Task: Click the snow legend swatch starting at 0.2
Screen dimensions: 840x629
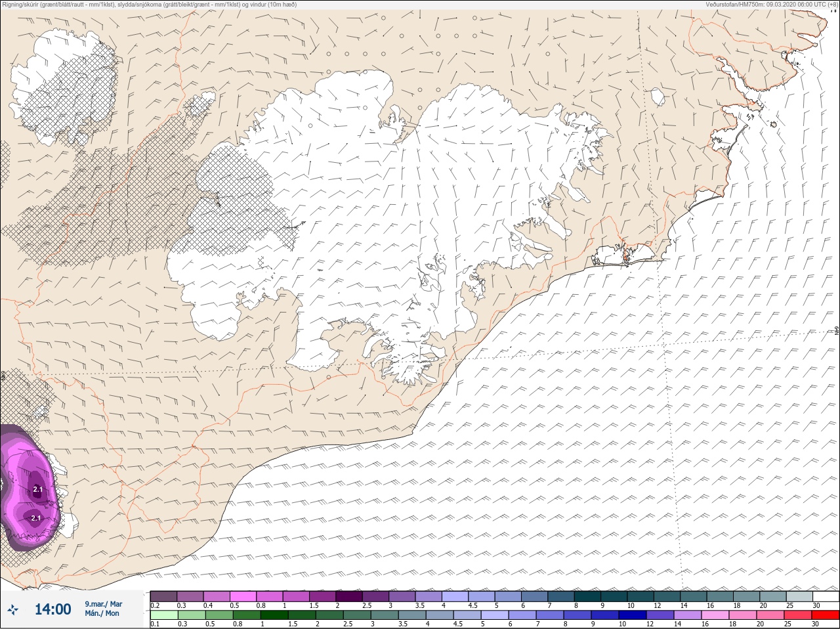Action: [x=163, y=596]
